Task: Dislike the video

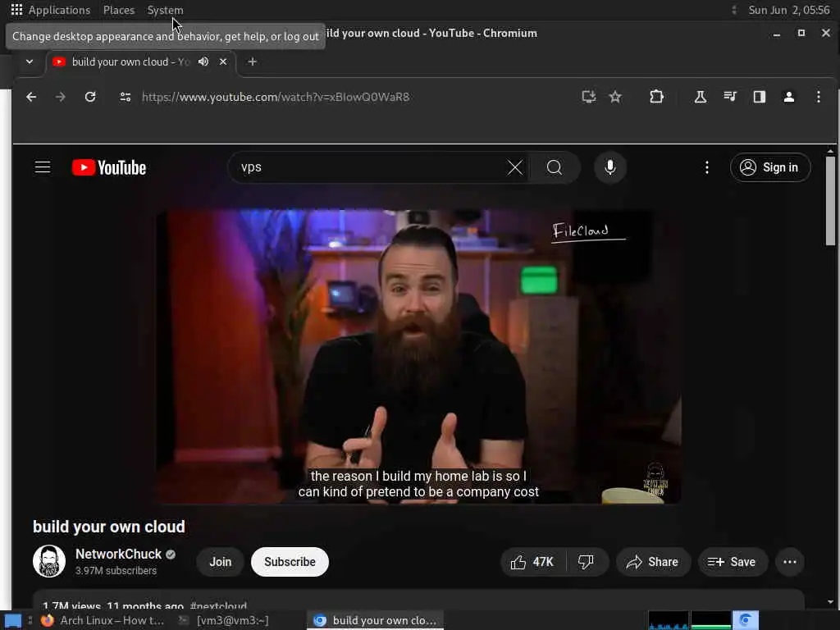Action: point(587,562)
